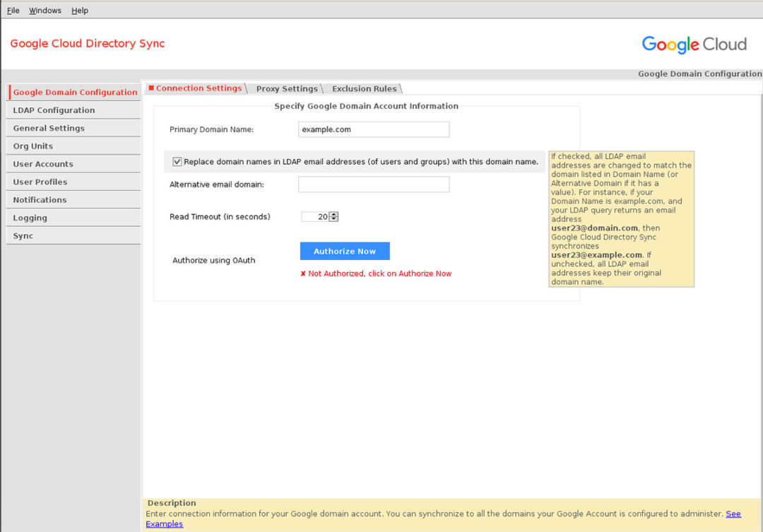Uncheck the replace domain names option
Screen dimensions: 763x532
tap(177, 161)
